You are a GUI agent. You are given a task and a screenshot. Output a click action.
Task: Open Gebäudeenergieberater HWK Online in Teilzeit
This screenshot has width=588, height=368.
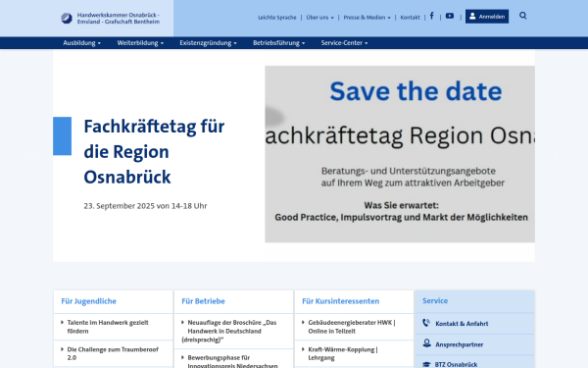pos(352,327)
